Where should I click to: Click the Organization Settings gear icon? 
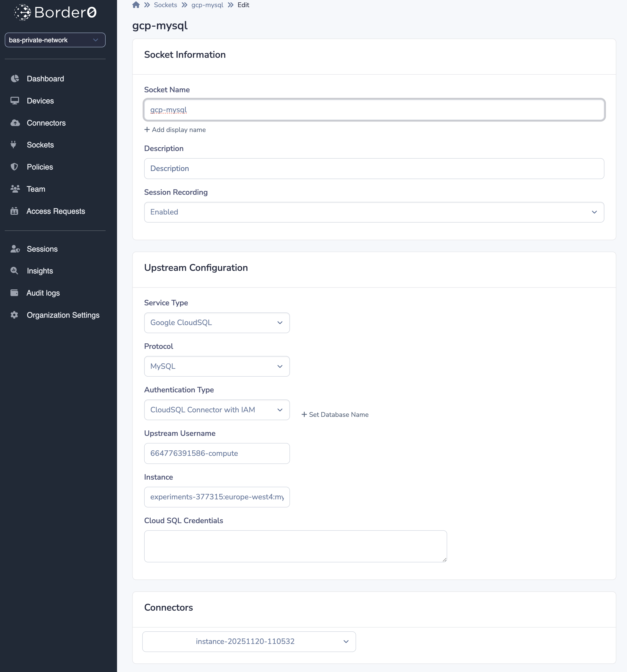pyautogui.click(x=14, y=315)
